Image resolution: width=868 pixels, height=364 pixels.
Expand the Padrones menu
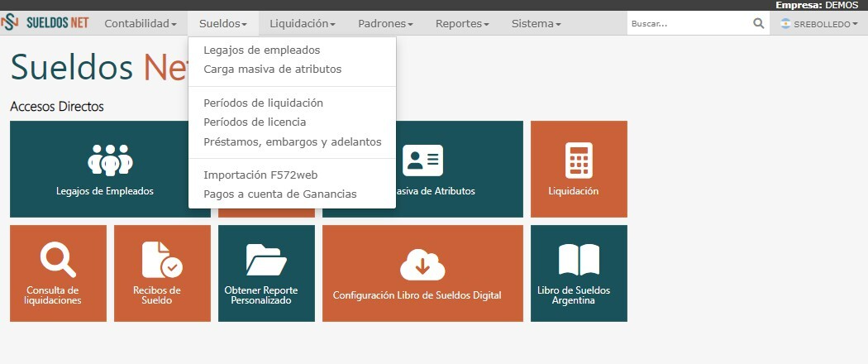[385, 24]
